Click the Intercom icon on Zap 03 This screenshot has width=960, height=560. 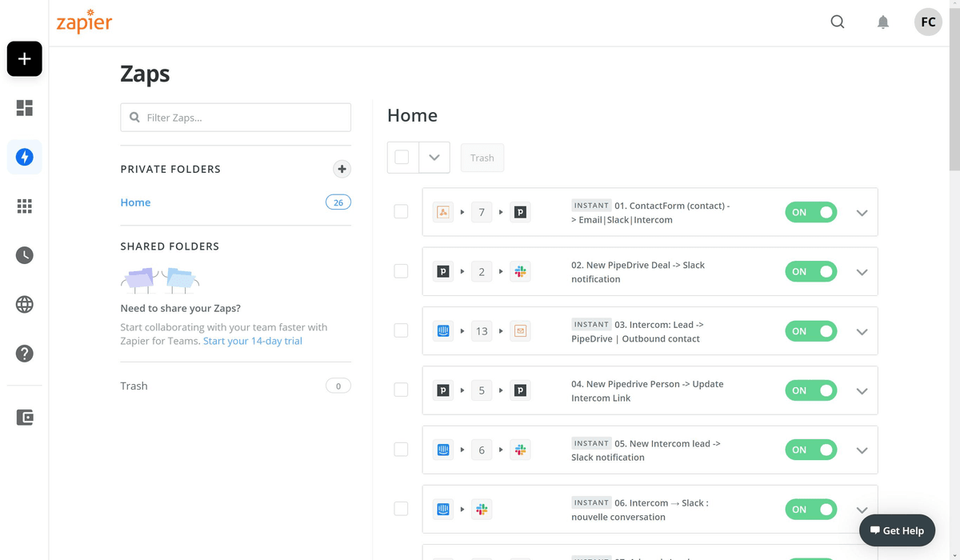[x=442, y=330]
